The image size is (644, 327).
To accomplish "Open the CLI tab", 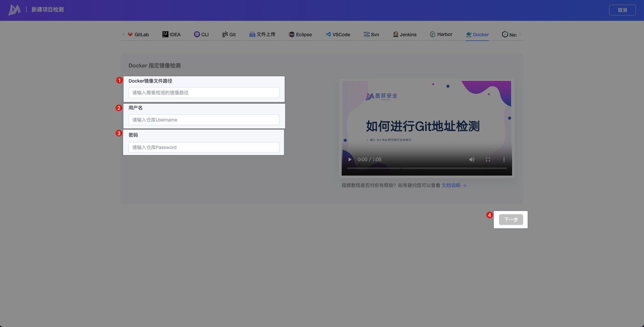I will point(201,35).
